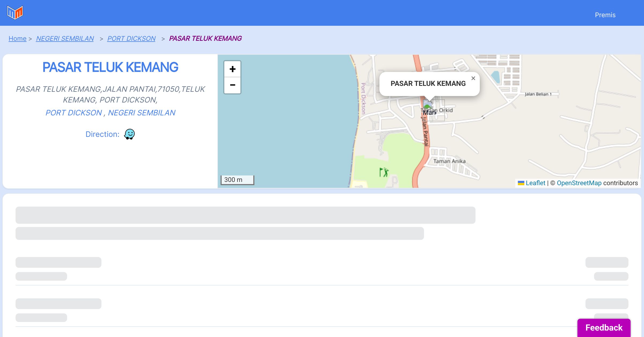Open the Leaflet attribution link
Screen dimensions: 644x337
(535, 183)
